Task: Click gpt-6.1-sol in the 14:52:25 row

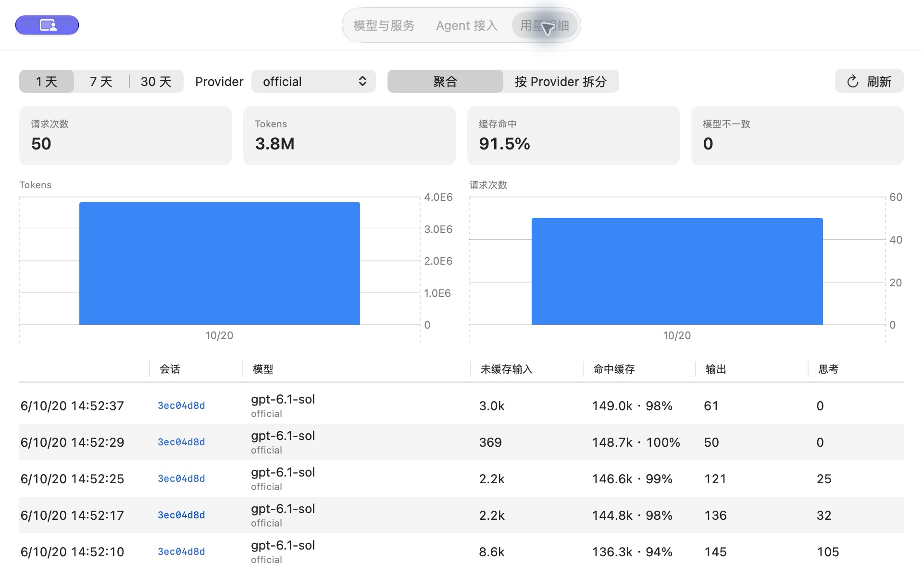Action: (283, 472)
